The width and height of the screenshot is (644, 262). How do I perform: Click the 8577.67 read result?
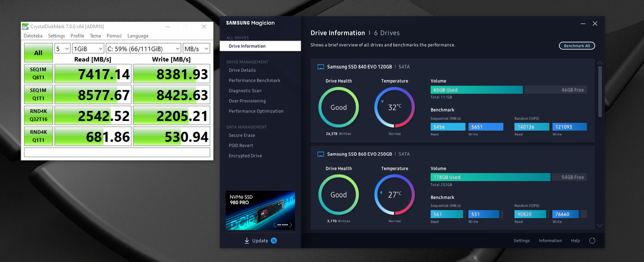tap(93, 94)
